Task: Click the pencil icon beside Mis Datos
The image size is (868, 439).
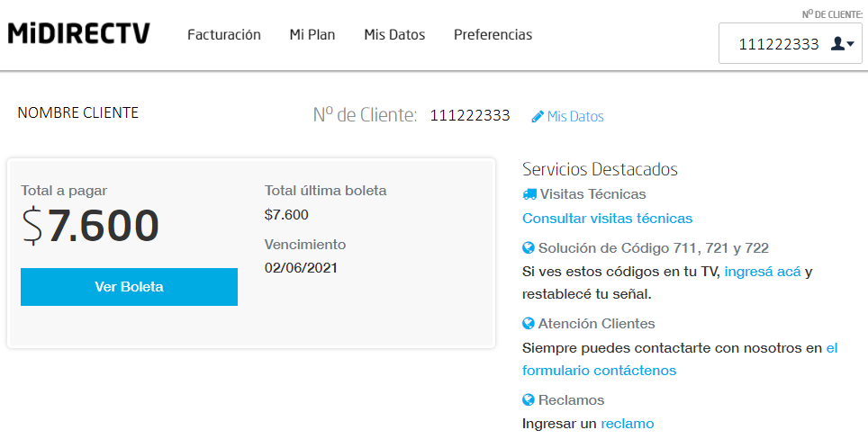Action: (x=538, y=117)
